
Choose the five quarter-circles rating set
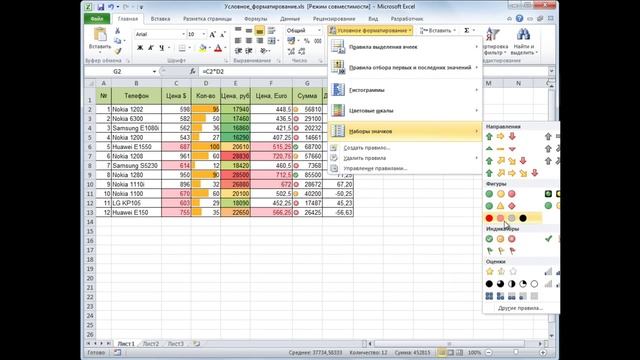512,284
